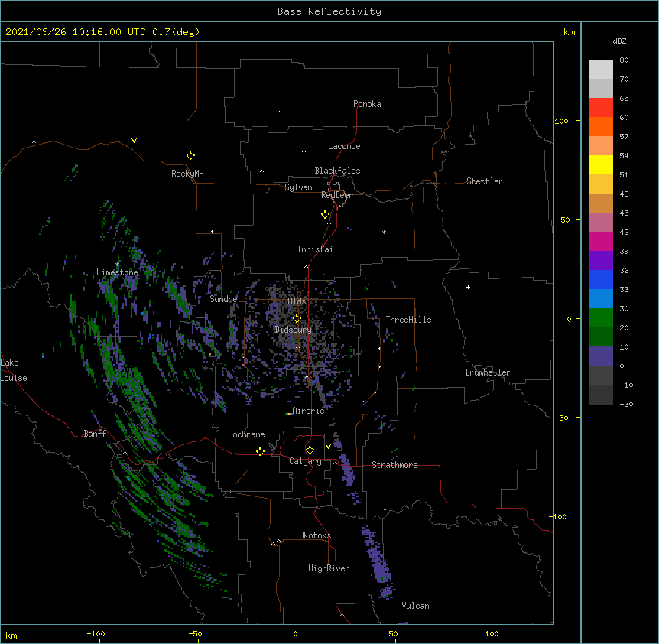Click the yellow diamond marker above RockyMH
The image size is (659, 644).
point(190,156)
